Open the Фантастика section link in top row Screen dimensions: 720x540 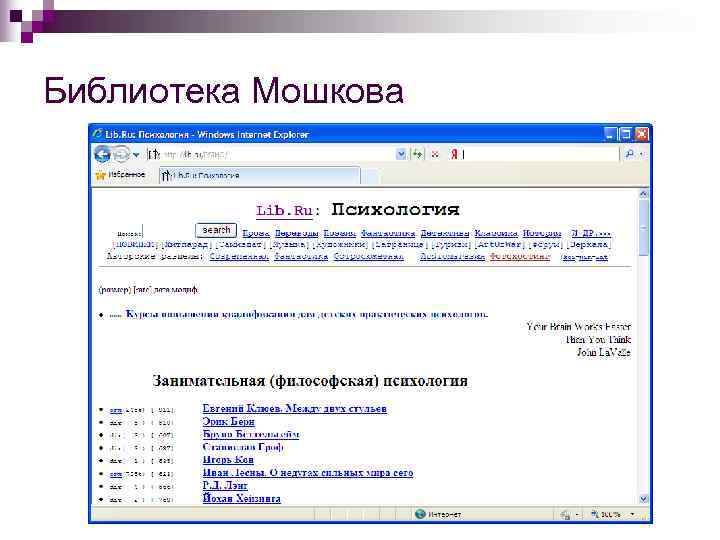pyautogui.click(x=388, y=233)
